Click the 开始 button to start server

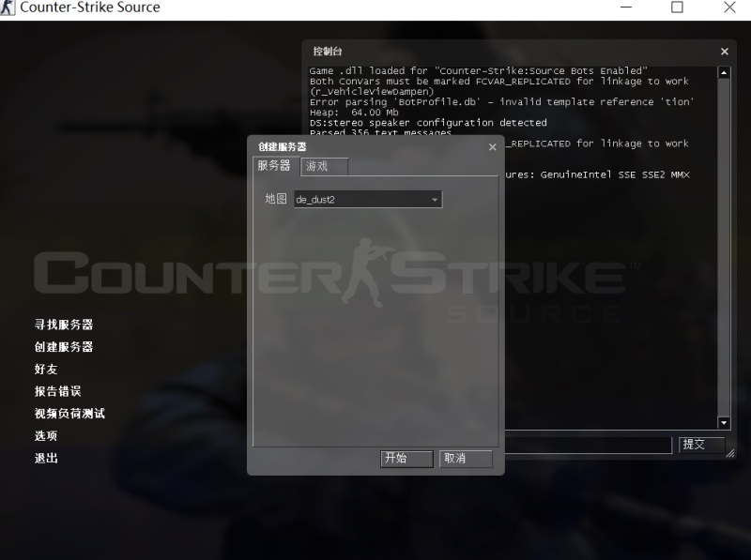point(406,459)
